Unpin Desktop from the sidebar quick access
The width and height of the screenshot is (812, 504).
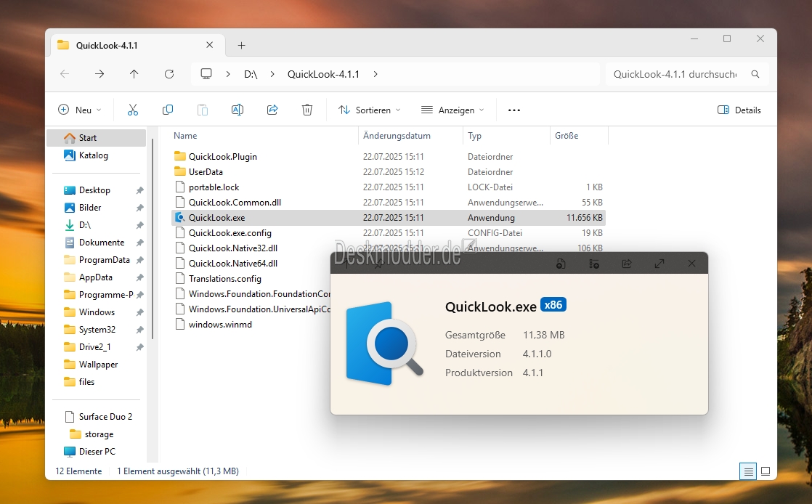140,190
